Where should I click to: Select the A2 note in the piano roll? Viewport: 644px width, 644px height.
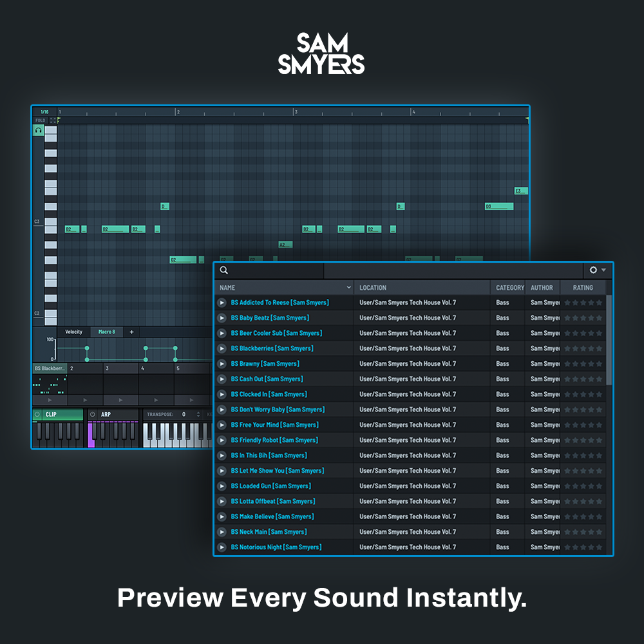(285, 244)
